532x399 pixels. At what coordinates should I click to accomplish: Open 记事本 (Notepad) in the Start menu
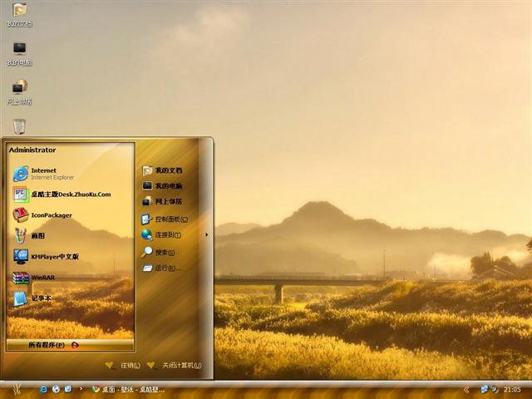coord(40,298)
